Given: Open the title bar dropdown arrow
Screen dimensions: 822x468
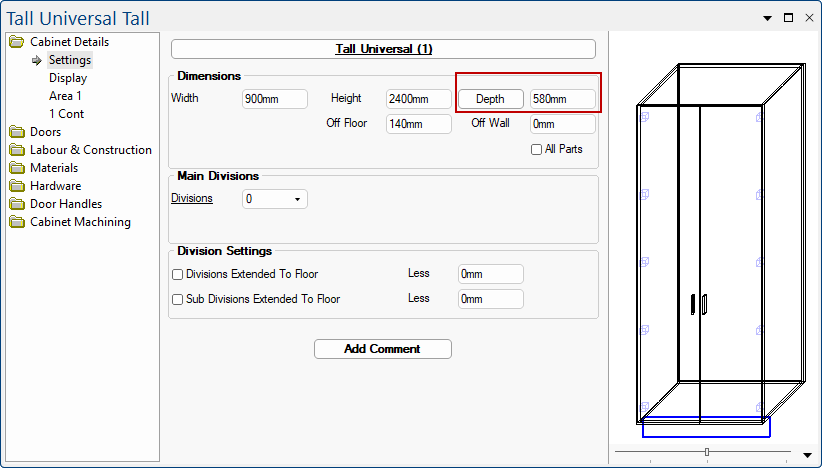Looking at the screenshot, I should [x=768, y=18].
